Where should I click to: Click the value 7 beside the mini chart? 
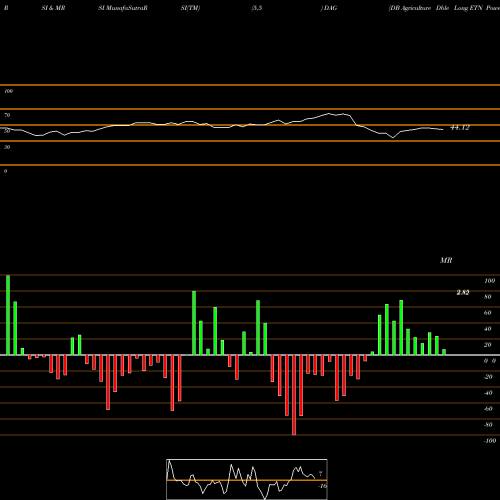pyautogui.click(x=321, y=474)
